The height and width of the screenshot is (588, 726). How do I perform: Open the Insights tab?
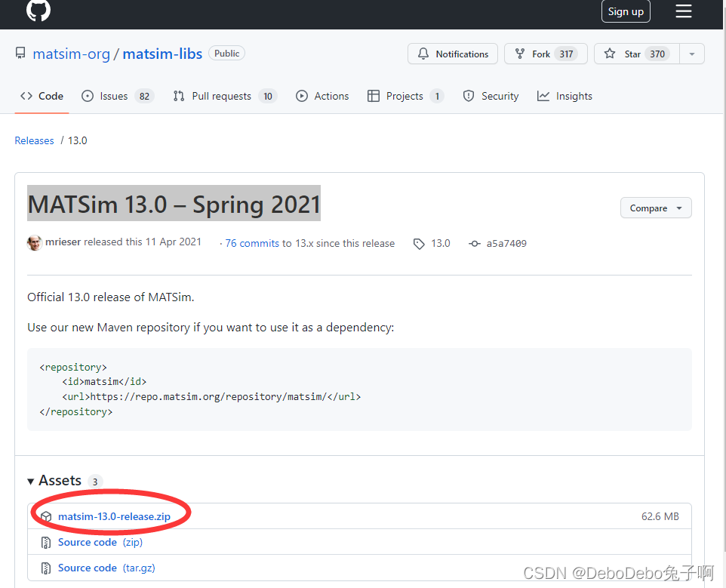click(564, 96)
